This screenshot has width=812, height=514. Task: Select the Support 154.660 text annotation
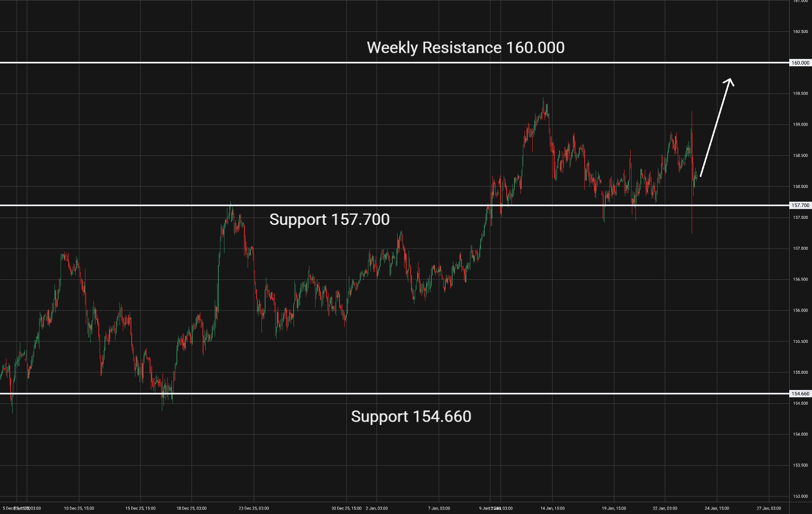tap(411, 416)
